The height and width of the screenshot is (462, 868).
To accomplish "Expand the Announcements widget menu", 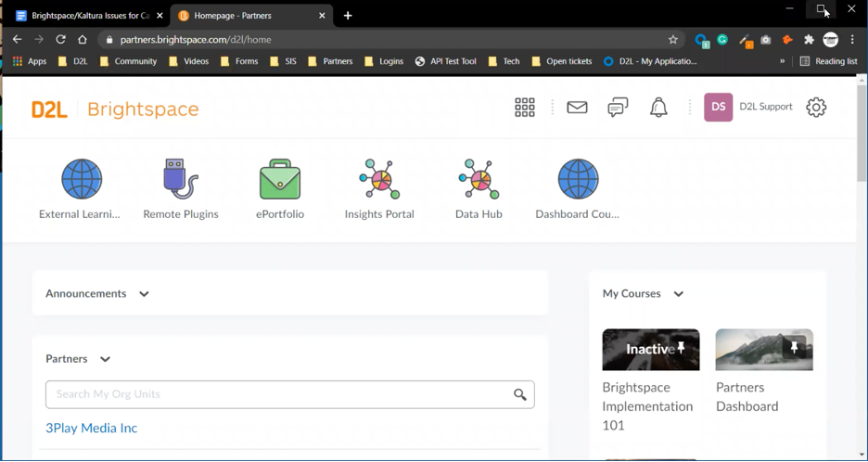I will (x=144, y=293).
